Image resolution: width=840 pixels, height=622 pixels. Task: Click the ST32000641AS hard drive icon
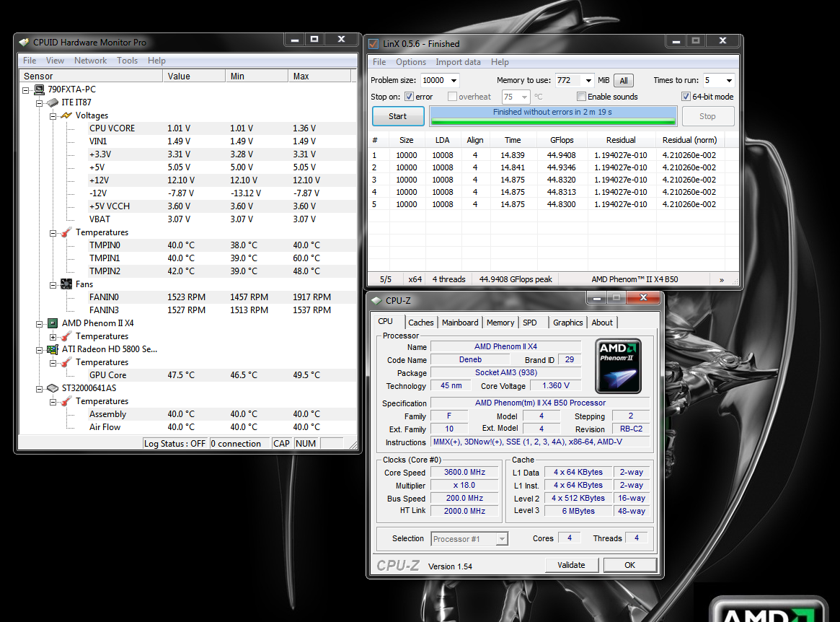(53, 388)
